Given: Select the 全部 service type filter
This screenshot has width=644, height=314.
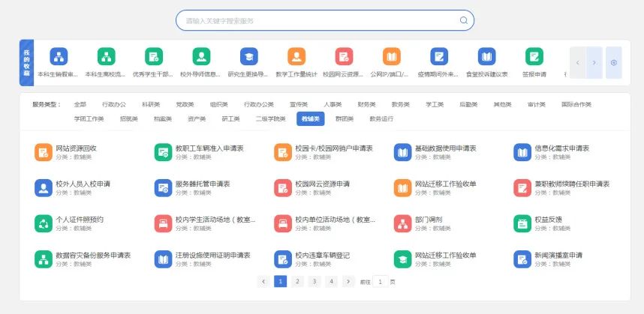Looking at the screenshot, I should coord(80,104).
